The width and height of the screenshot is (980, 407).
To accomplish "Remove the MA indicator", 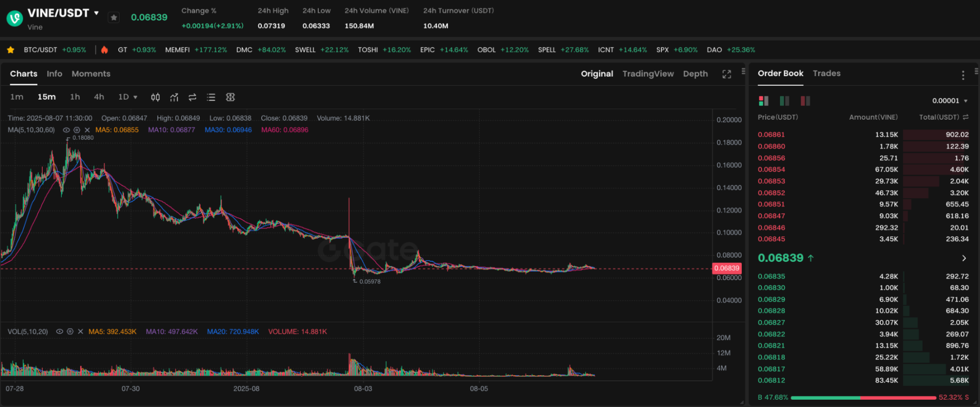I will click(x=87, y=130).
